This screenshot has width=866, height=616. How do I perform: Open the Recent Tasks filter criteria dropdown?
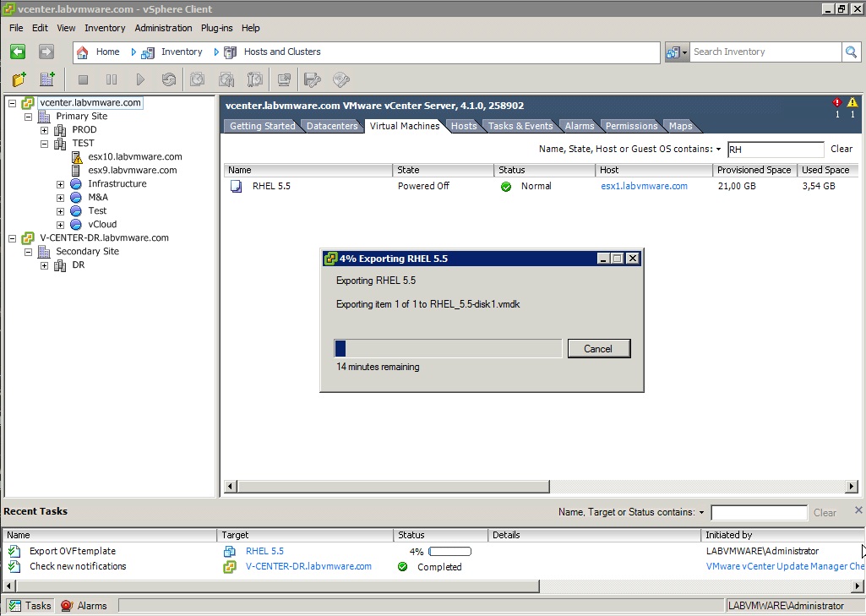tap(701, 513)
